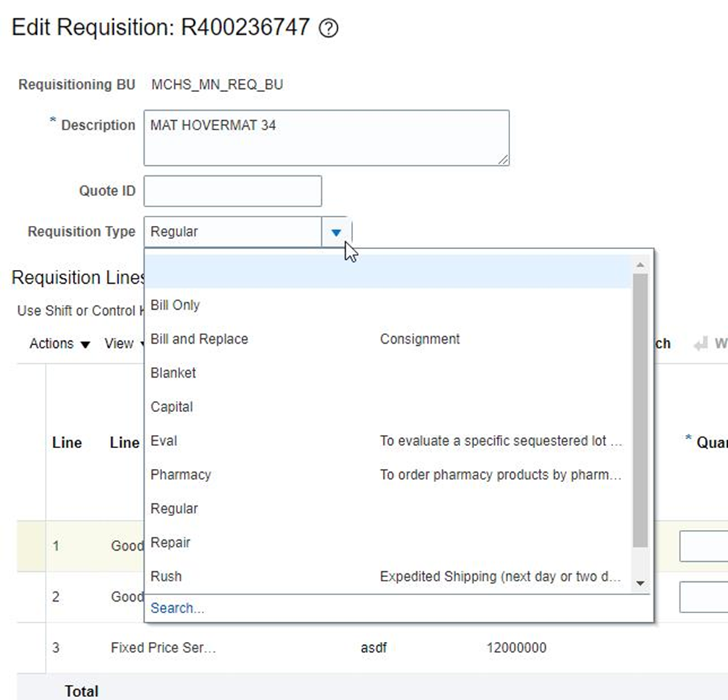Click the Description text area
Viewport: 728px width, 700px height.
click(x=326, y=138)
